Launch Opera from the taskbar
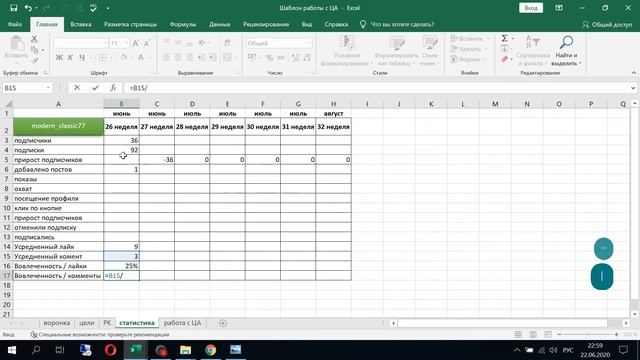Viewport: 640px width, 360px height. point(110,350)
